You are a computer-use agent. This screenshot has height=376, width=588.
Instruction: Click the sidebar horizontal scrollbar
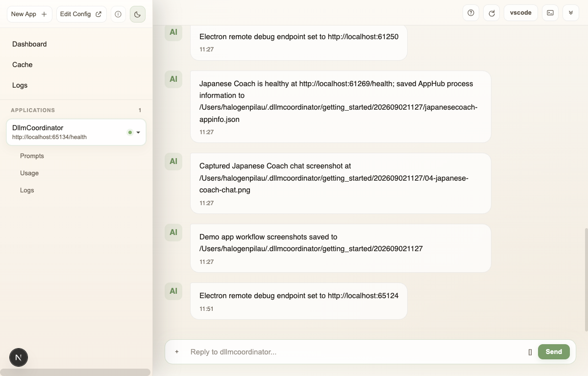click(x=75, y=372)
